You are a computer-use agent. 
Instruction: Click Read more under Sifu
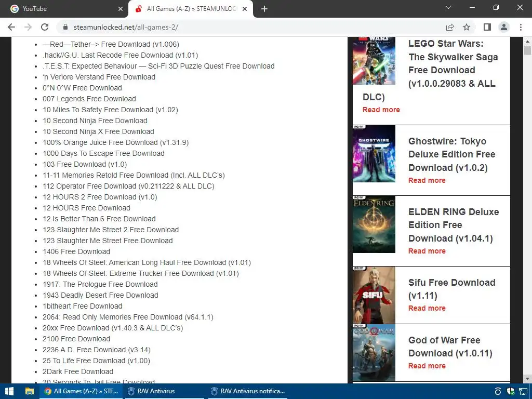pos(427,308)
